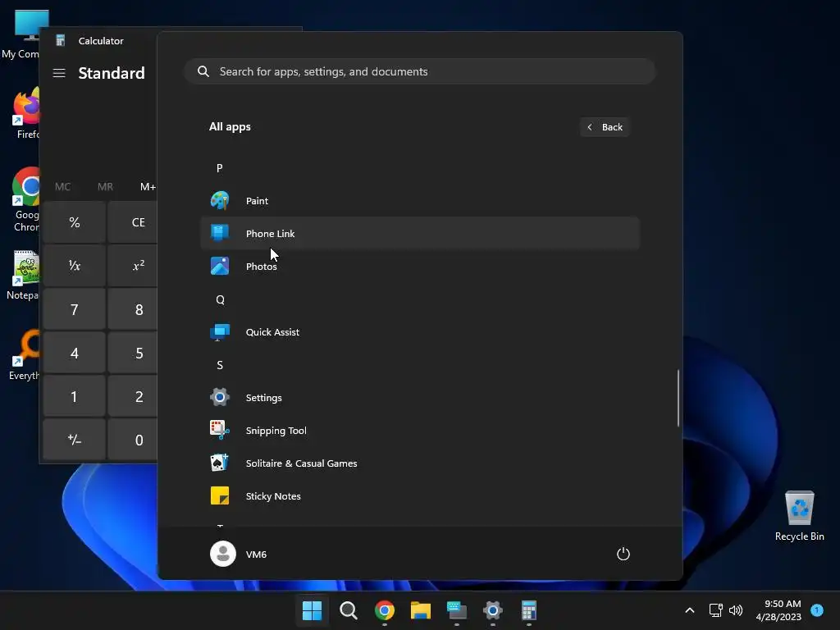The height and width of the screenshot is (630, 840).
Task: Open Sticky Notes
Action: [x=420, y=496]
